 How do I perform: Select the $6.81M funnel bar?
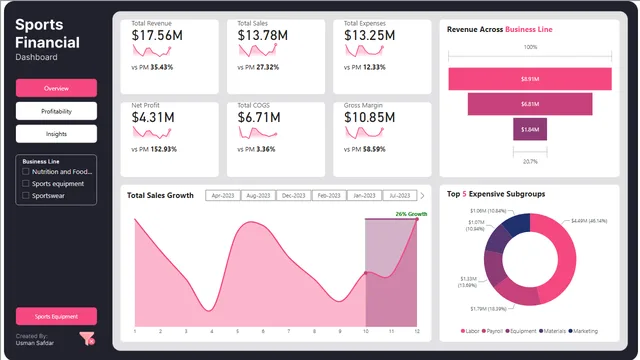[530, 104]
